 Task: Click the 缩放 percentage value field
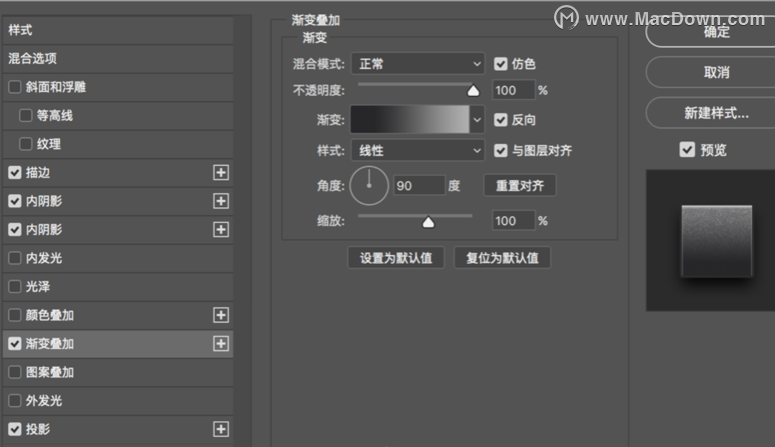point(514,221)
